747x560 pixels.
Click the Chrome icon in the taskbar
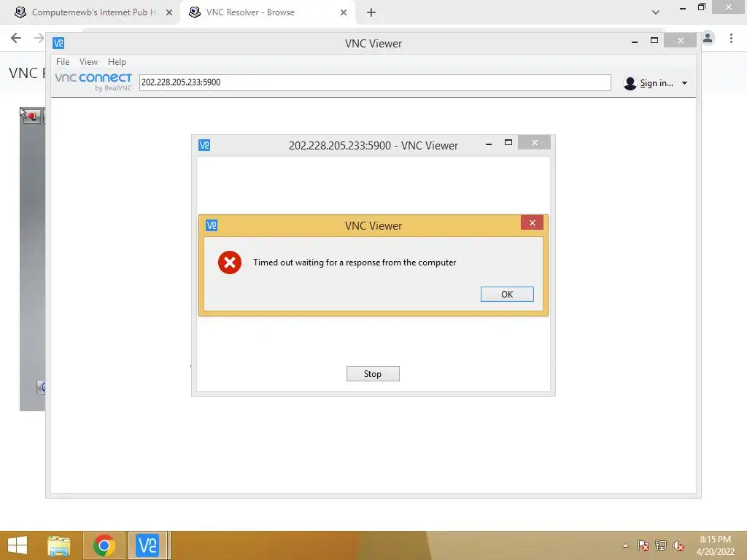coord(104,545)
